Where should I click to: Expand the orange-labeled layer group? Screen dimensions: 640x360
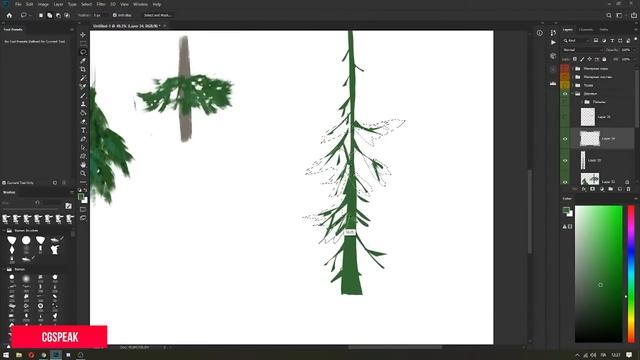572,77
